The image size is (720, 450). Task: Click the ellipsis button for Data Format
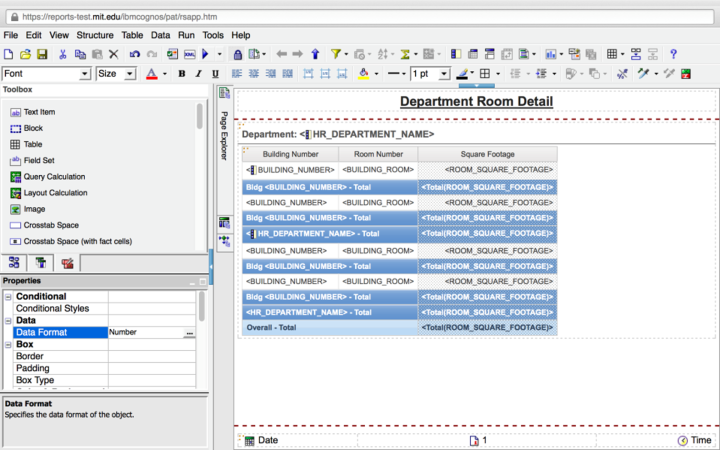[x=189, y=332]
